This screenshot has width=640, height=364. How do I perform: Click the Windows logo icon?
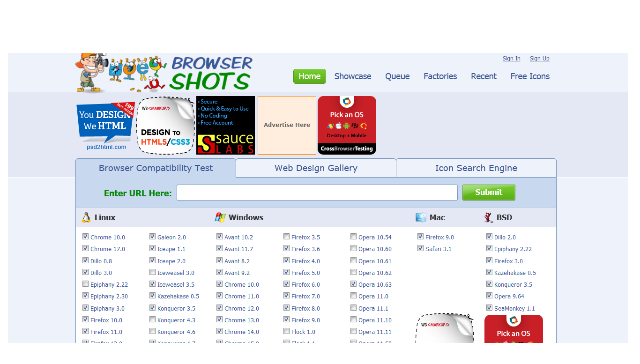pos(220,217)
